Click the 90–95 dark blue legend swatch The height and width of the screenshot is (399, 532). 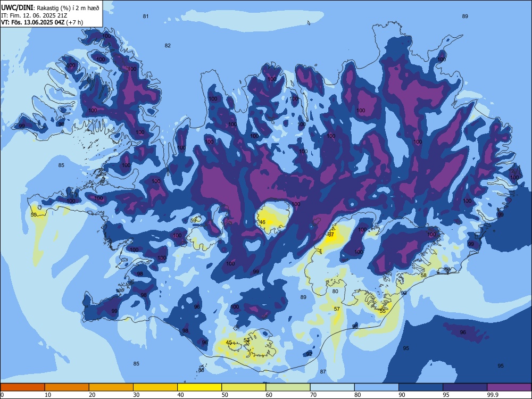[x=421, y=387]
